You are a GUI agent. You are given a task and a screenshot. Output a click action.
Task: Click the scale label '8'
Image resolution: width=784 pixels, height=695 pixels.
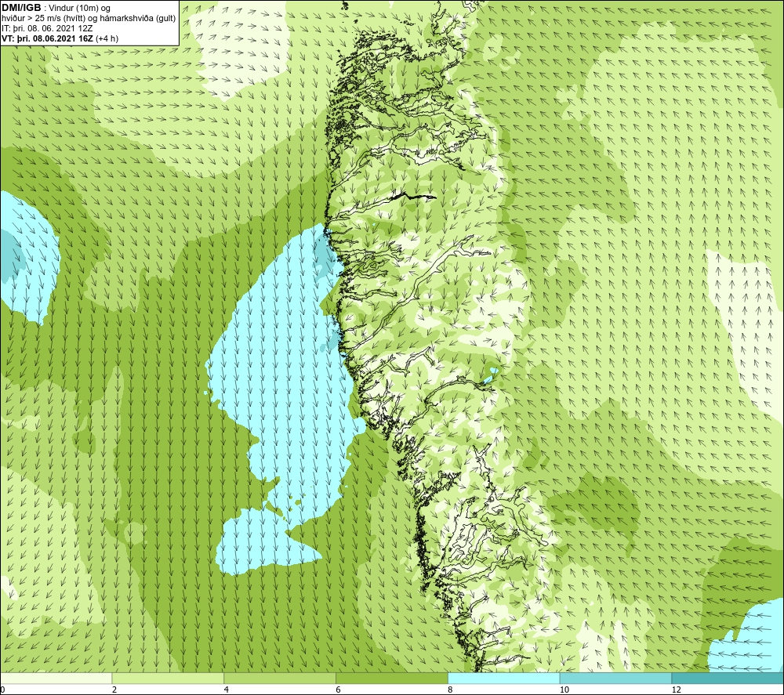[451, 690]
